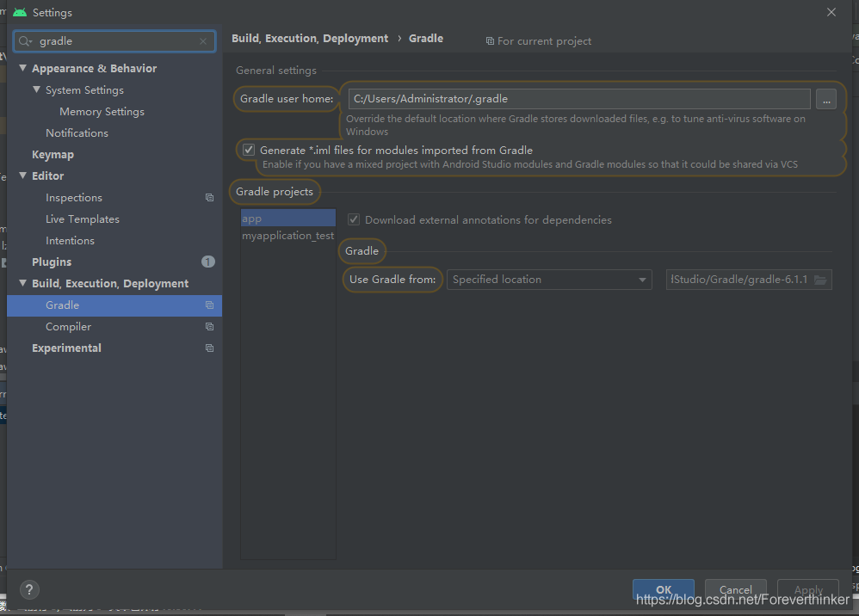Click the copy-settings icon beside Experimental
This screenshot has width=859, height=616.
(x=209, y=348)
